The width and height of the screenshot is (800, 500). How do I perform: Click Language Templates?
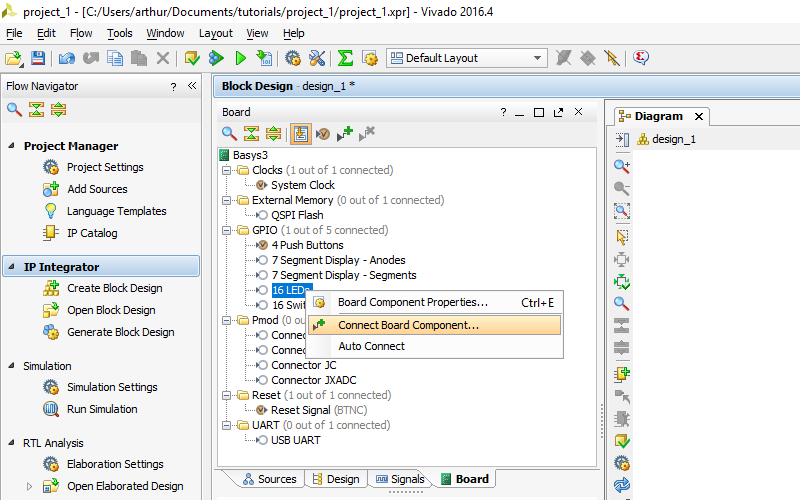(117, 211)
